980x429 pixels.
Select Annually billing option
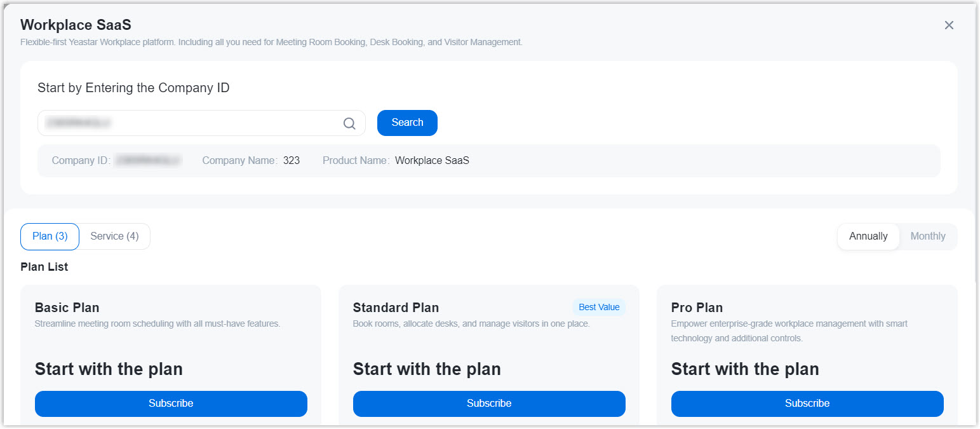pos(868,236)
